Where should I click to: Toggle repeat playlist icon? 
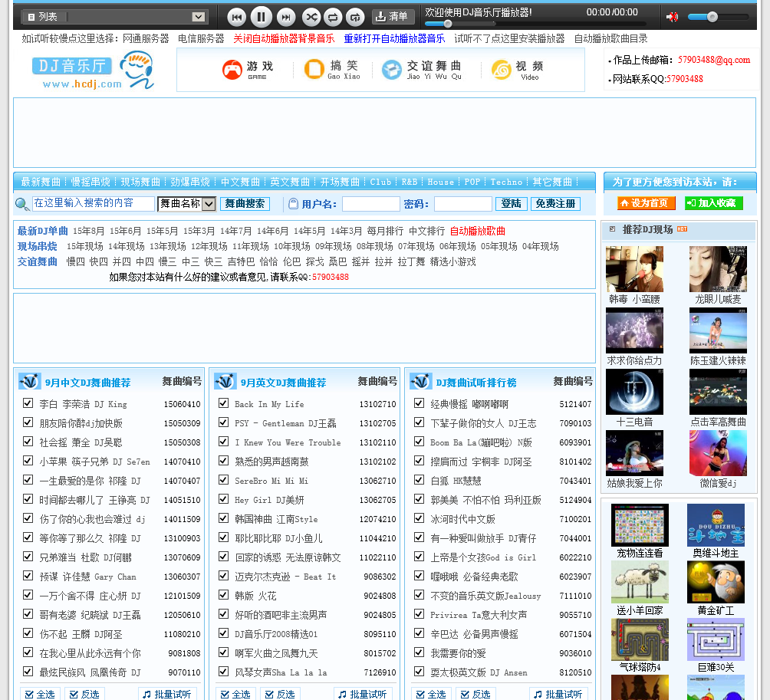(333, 17)
